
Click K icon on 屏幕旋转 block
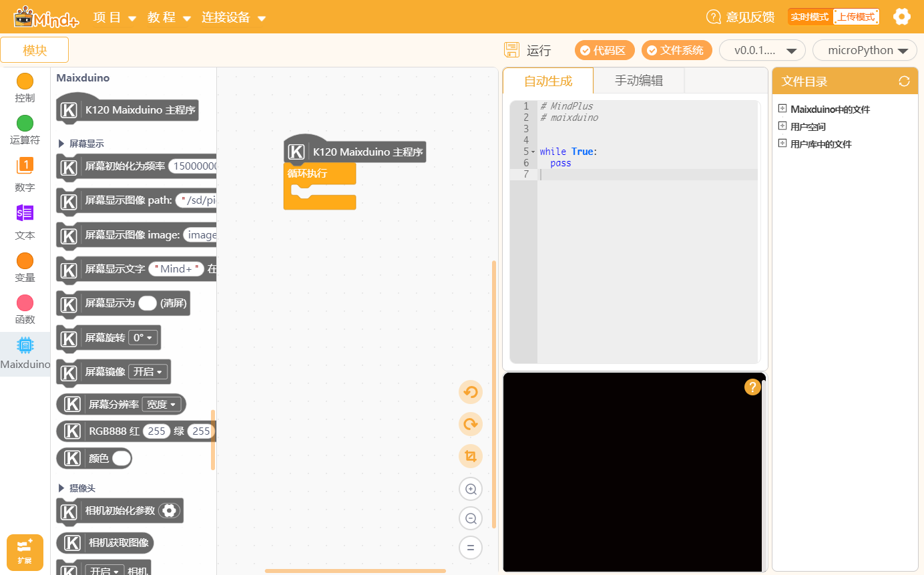tap(69, 338)
